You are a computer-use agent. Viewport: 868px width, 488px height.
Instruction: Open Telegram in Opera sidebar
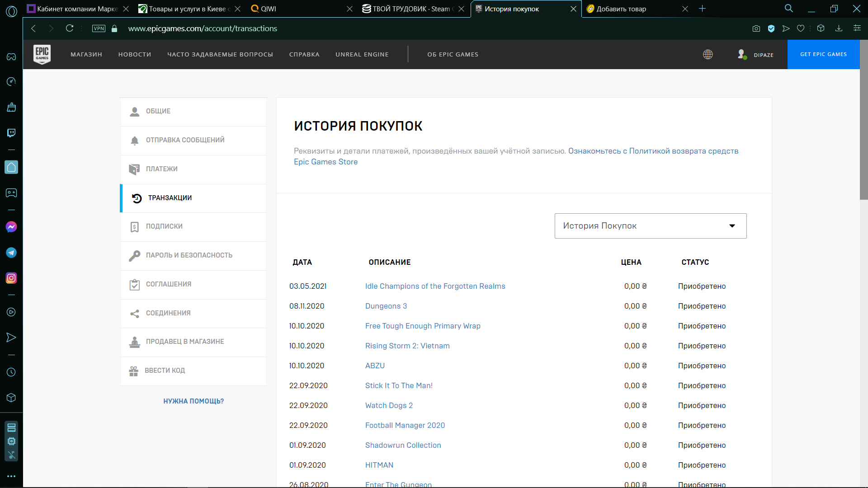[11, 253]
